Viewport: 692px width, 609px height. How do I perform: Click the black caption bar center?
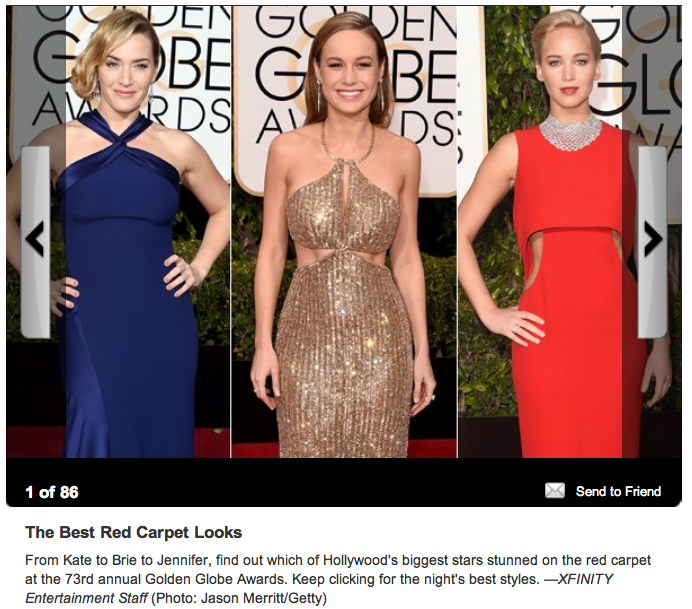(x=344, y=482)
